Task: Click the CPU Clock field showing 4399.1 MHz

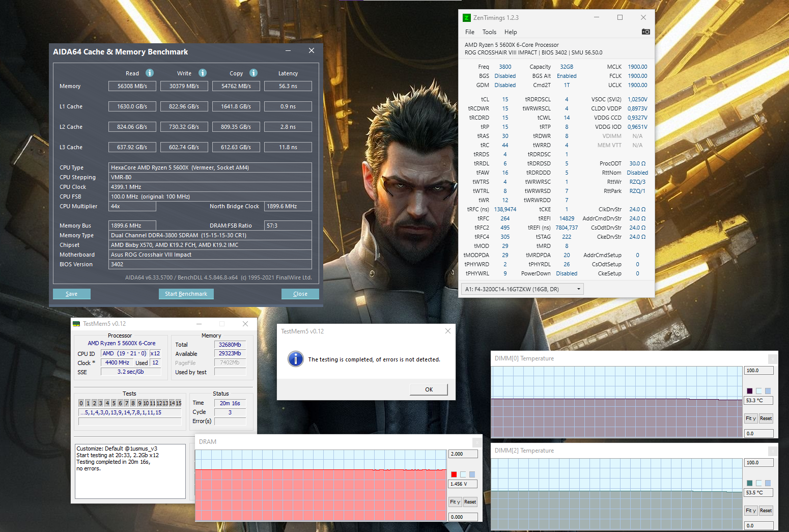Action: point(210,187)
